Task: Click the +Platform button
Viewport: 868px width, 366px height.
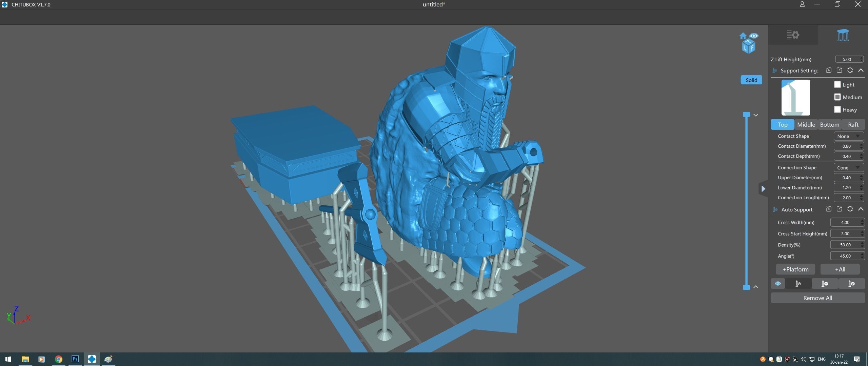Action: 795,269
